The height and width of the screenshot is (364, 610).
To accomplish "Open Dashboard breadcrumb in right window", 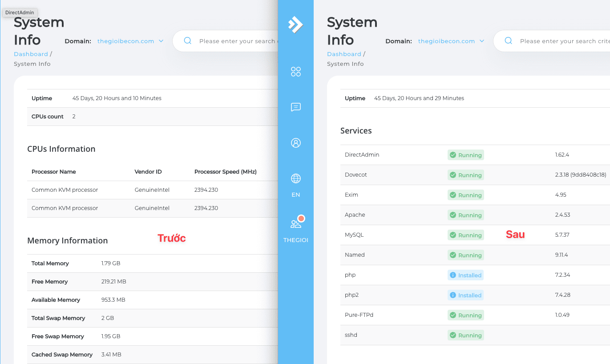I will point(344,54).
